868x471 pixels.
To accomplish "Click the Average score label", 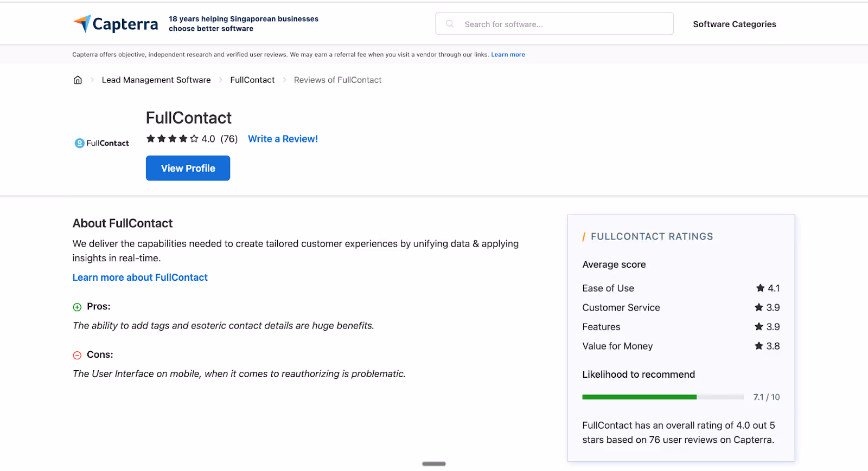I will [614, 264].
